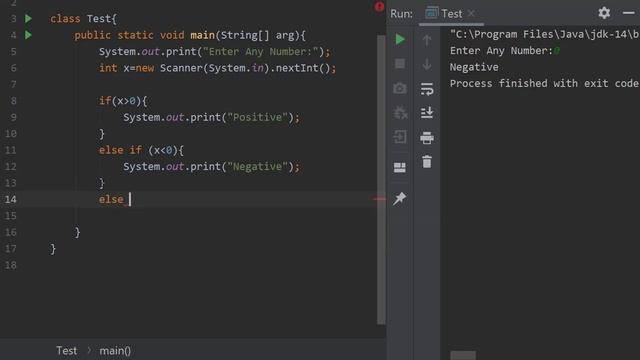Click the Exit icon in Run toolbar
Image resolution: width=640 pixels, height=360 pixels.
pyautogui.click(x=400, y=137)
